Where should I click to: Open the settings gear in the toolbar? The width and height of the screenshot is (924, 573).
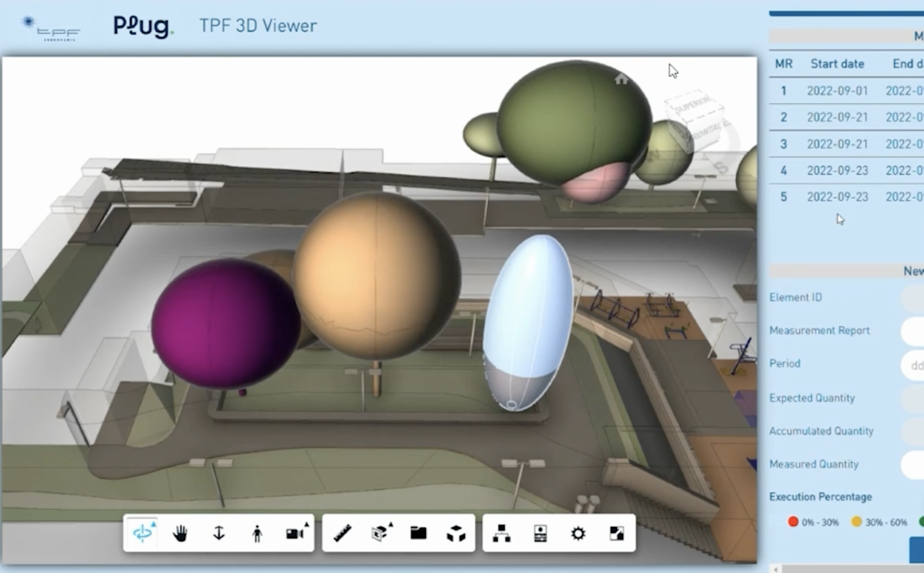point(577,534)
